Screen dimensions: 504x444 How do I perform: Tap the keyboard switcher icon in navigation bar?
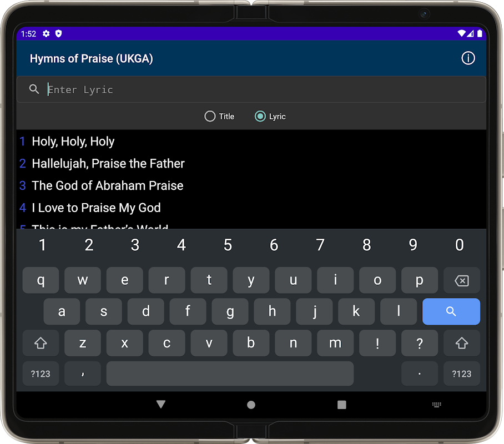pos(436,405)
